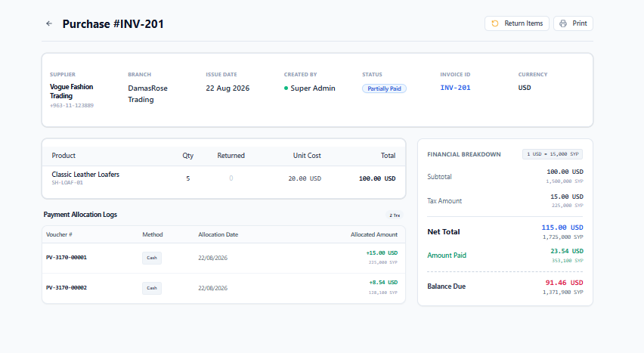This screenshot has height=353, width=644.
Task: Click the Allocated Amount column header
Action: coord(373,234)
